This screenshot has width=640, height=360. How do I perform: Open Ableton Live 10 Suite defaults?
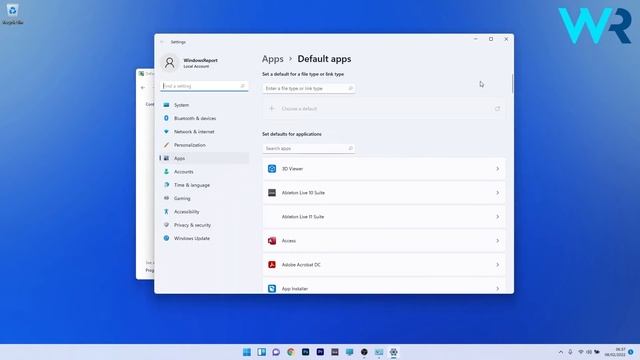click(x=384, y=193)
